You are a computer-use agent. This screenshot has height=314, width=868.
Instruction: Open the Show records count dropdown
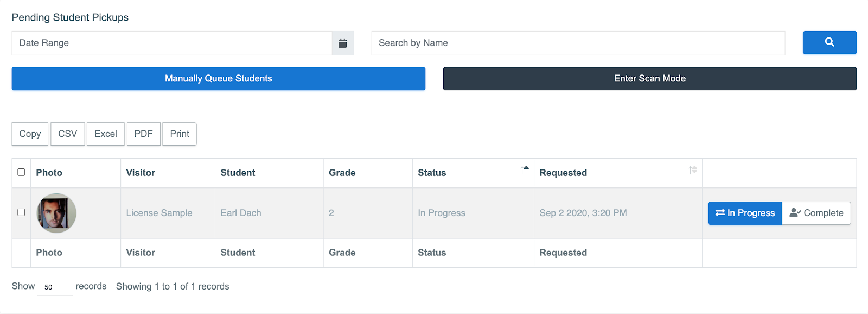click(x=54, y=287)
